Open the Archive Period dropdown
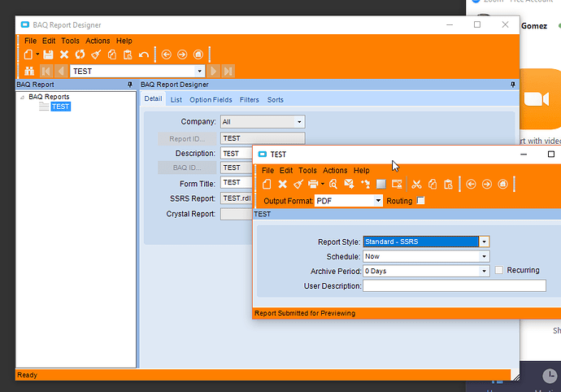Image resolution: width=561 pixels, height=392 pixels. [x=484, y=271]
